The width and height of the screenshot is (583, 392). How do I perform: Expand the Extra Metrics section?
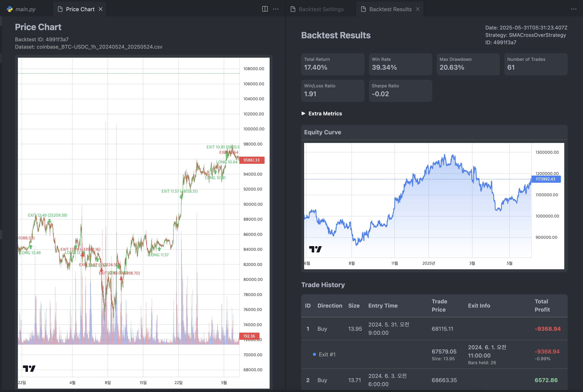[x=325, y=113]
